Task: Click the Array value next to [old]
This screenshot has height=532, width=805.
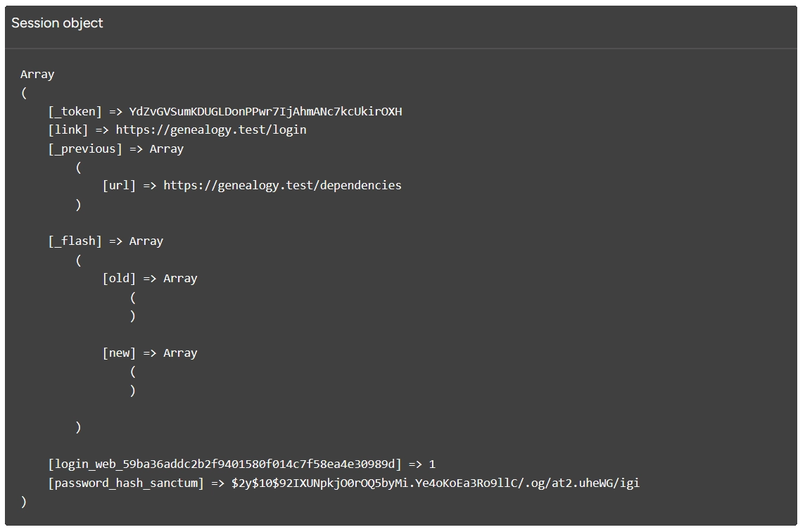Action: [180, 278]
